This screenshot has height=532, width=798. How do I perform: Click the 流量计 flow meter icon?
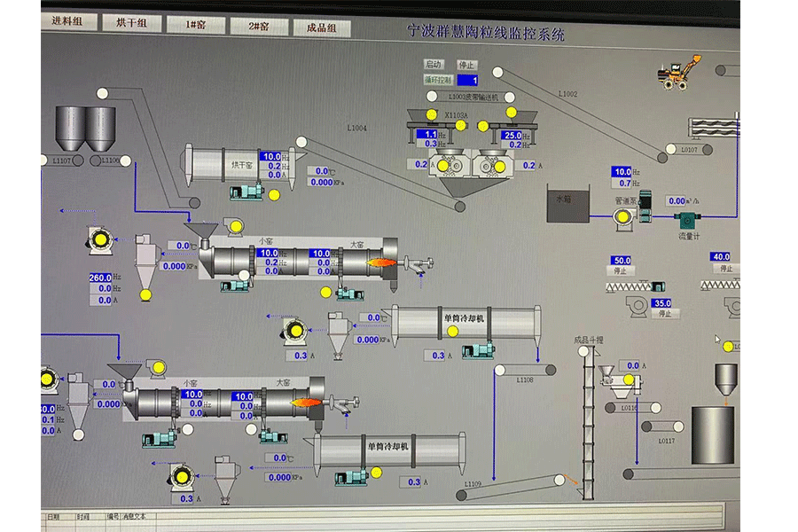click(x=687, y=221)
